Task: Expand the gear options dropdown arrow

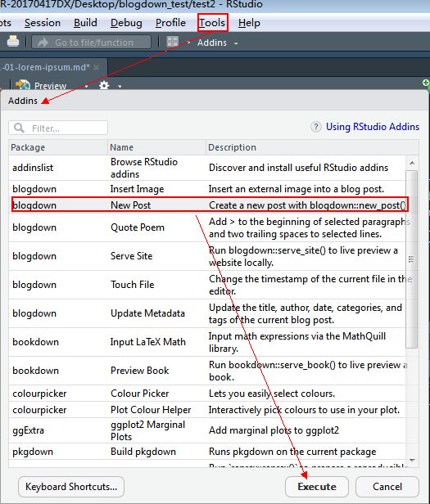Action: (x=120, y=87)
